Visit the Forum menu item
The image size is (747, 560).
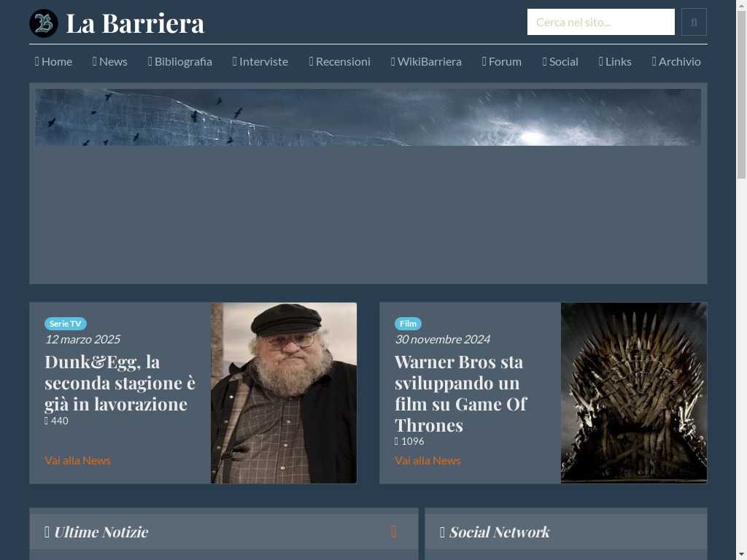(502, 62)
